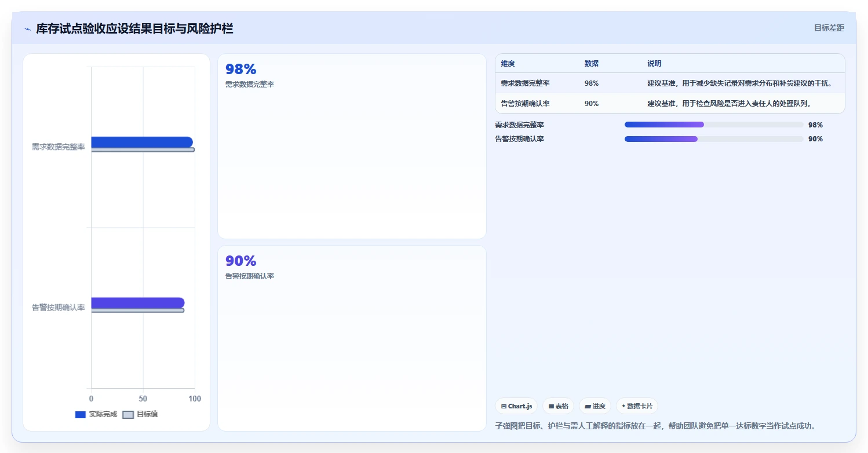Click the 告警按期确认率 progress bar
Image resolution: width=868 pixels, height=453 pixels.
[x=714, y=139]
